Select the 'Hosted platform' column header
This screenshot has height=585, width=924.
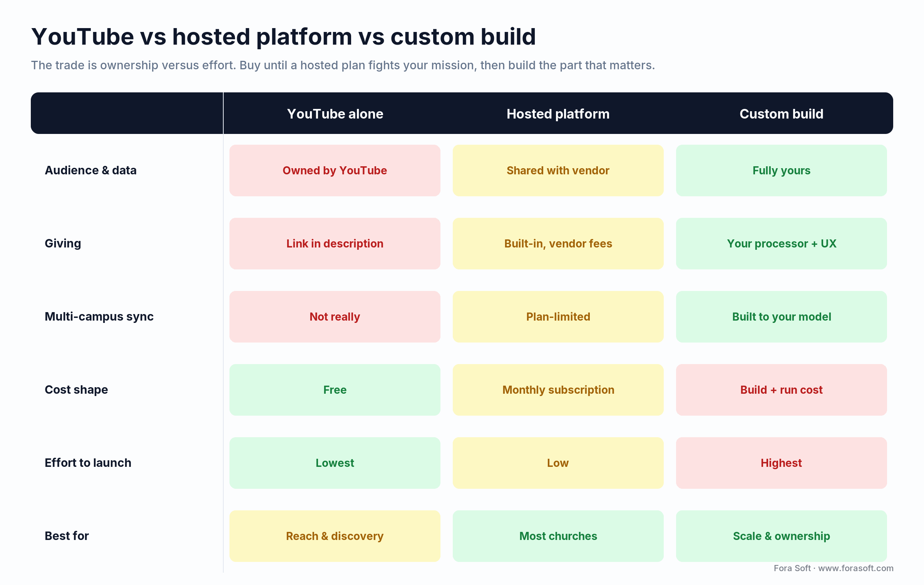tap(558, 114)
